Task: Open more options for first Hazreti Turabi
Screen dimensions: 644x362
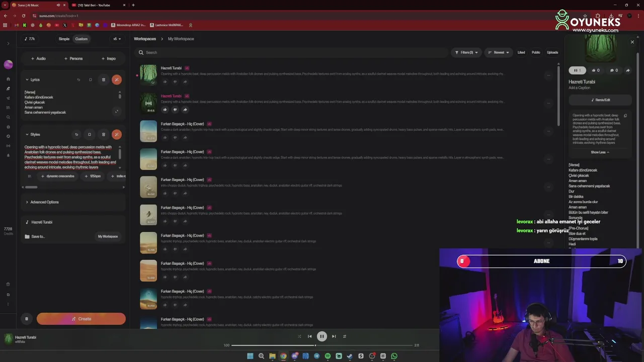Action: (548, 75)
